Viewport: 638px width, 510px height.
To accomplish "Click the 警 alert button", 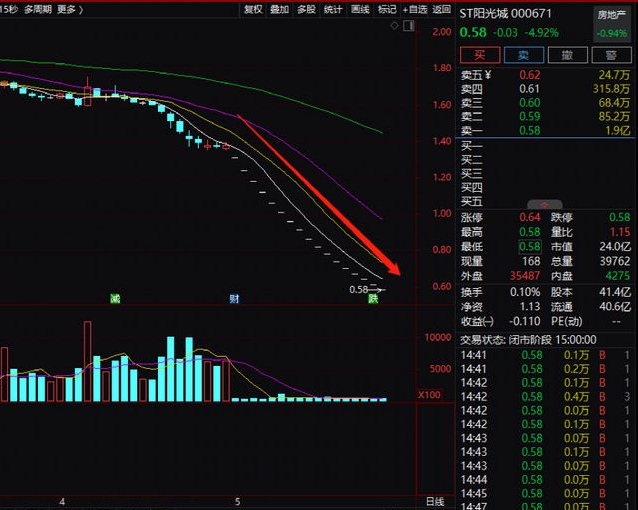I will 611,55.
